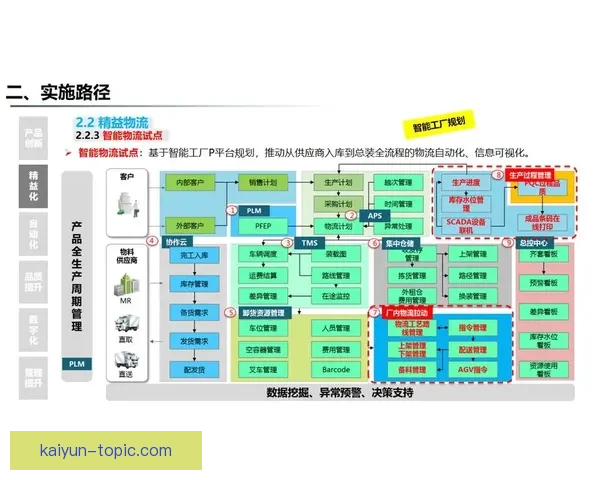Click the 运费结算 box

[x=263, y=276]
